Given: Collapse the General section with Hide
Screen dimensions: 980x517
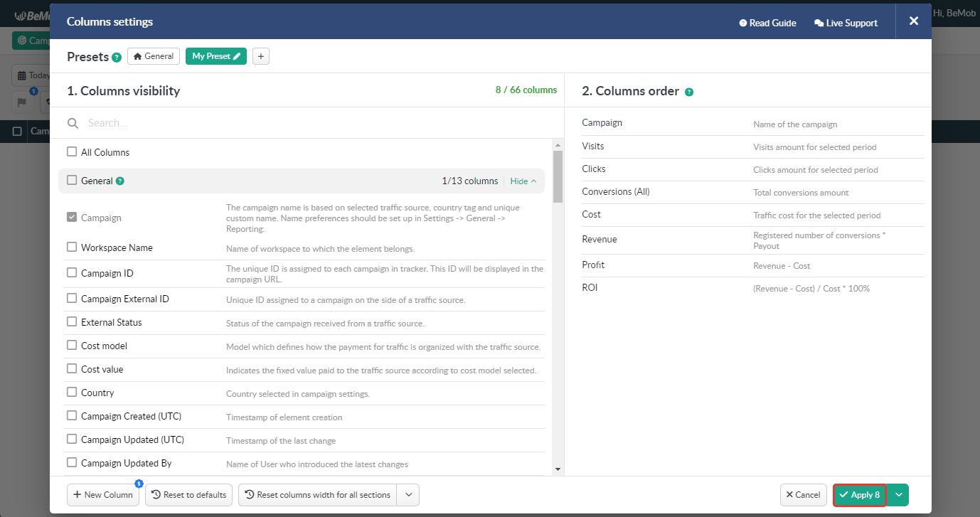Looking at the screenshot, I should [523, 181].
